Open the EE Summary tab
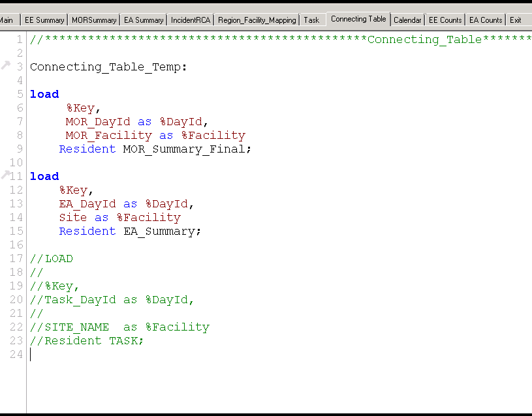532x416 pixels. (x=44, y=20)
